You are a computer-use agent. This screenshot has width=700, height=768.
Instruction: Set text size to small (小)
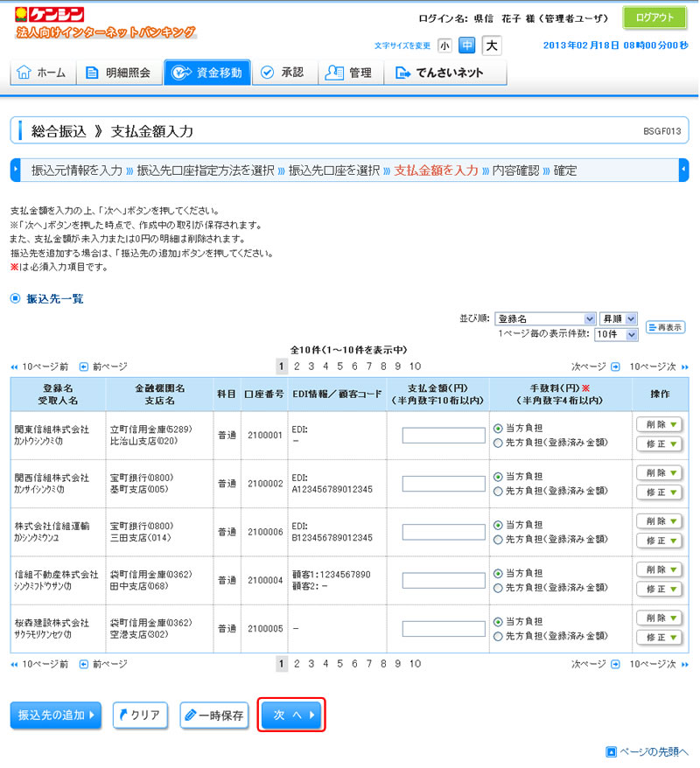coord(445,45)
